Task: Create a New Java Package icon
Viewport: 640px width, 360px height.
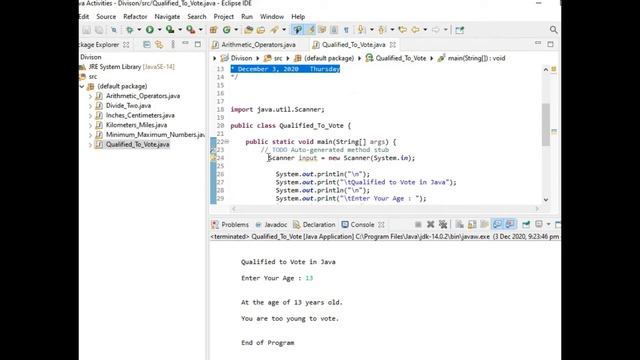Action: (213, 30)
